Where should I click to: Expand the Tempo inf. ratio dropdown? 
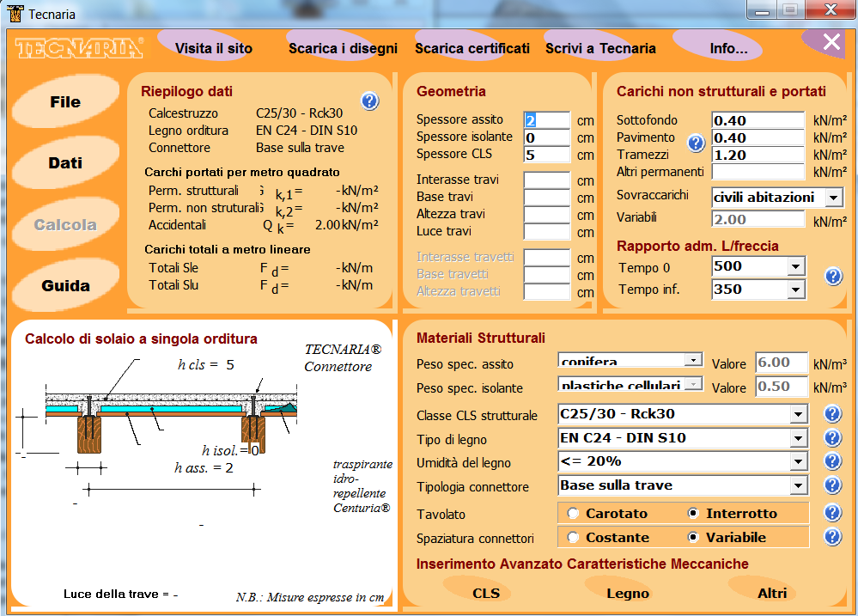(x=796, y=290)
